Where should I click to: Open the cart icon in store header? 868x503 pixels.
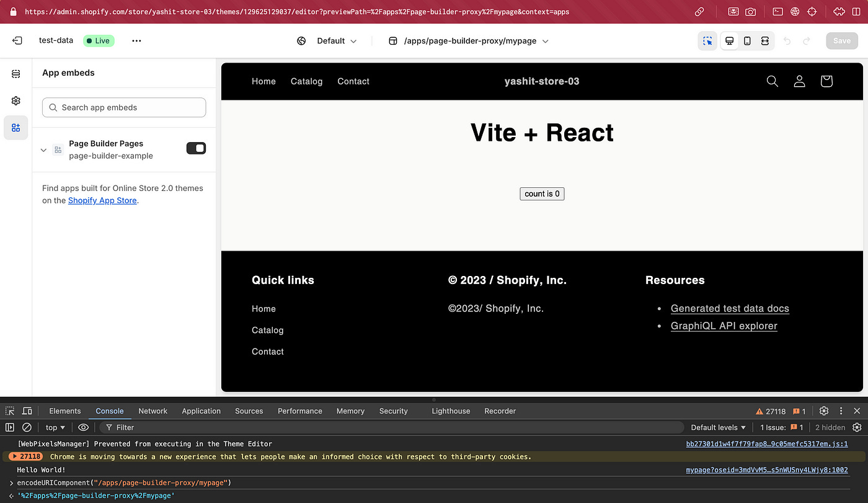826,81
